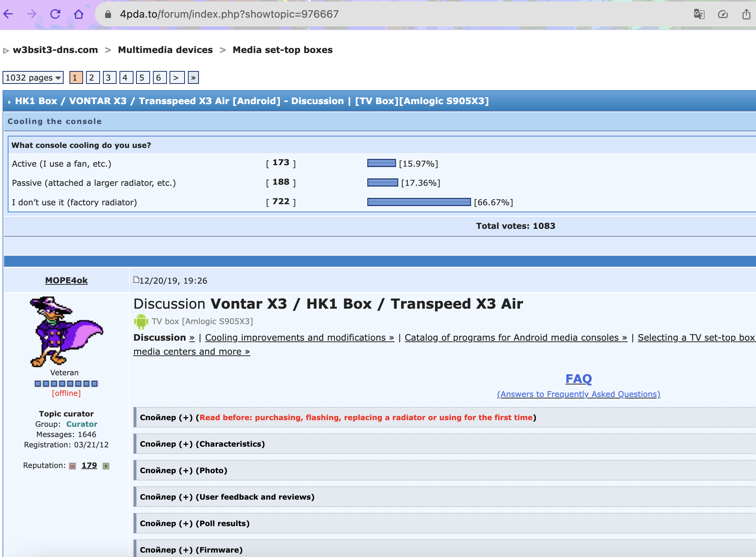Click the share icon in toolbar
The width and height of the screenshot is (756, 557).
click(x=746, y=14)
